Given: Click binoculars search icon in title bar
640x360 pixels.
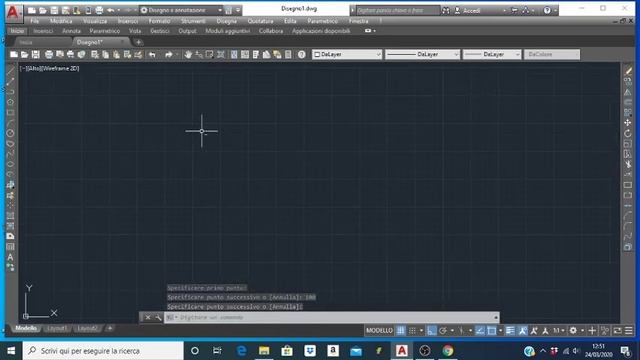Looking at the screenshot, I should 446,10.
